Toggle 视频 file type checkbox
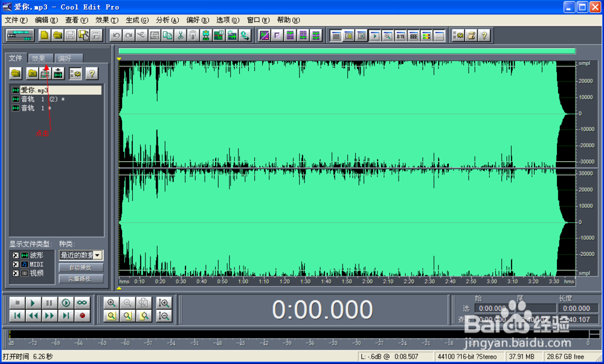This screenshot has width=604, height=364. pyautogui.click(x=16, y=273)
